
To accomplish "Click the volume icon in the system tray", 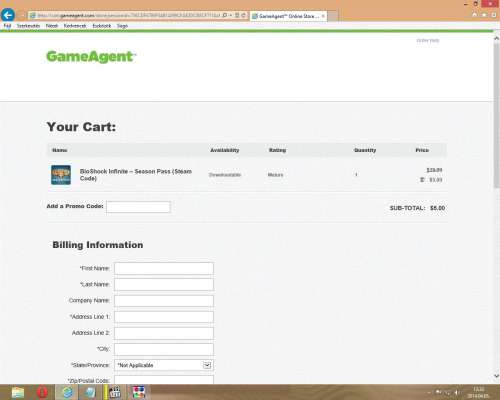I will [457, 393].
